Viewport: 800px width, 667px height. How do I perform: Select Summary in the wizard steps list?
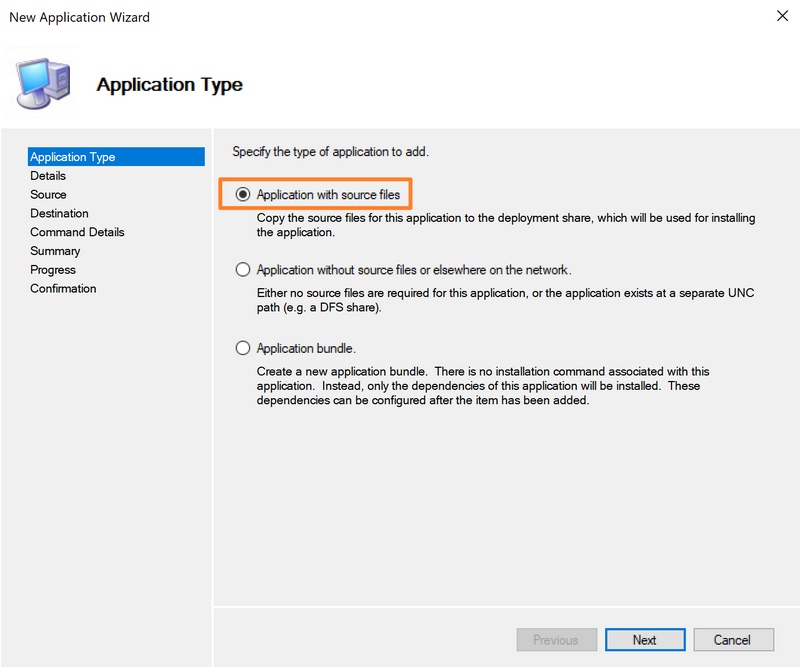click(55, 251)
